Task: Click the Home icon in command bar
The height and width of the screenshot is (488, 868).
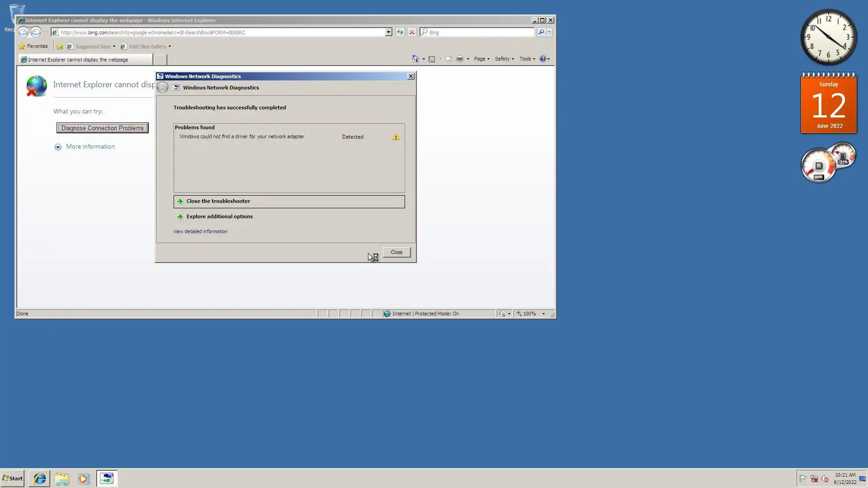Action: pos(415,59)
